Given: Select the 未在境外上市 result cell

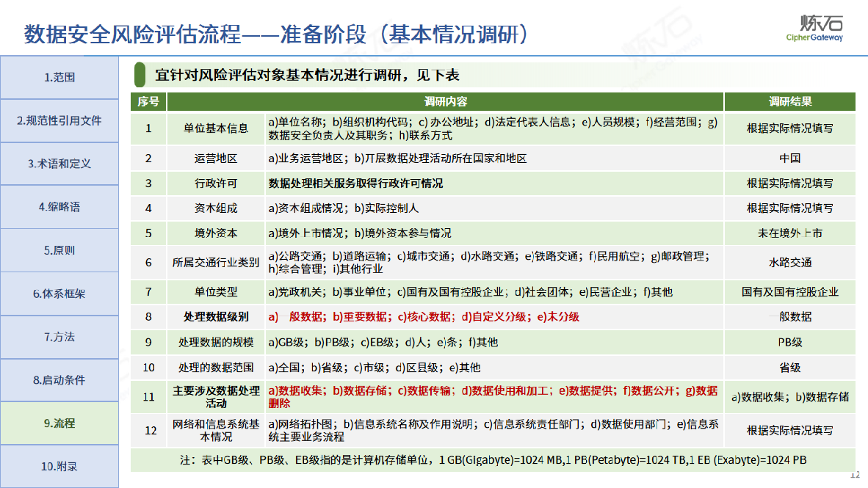Looking at the screenshot, I should [x=790, y=233].
